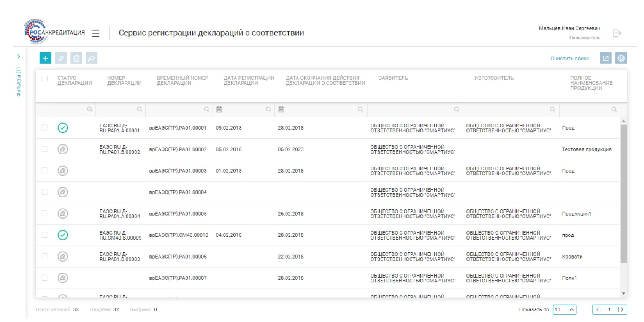Click the share arrow icon in toolbar
The height and width of the screenshot is (322, 644).
point(92,58)
